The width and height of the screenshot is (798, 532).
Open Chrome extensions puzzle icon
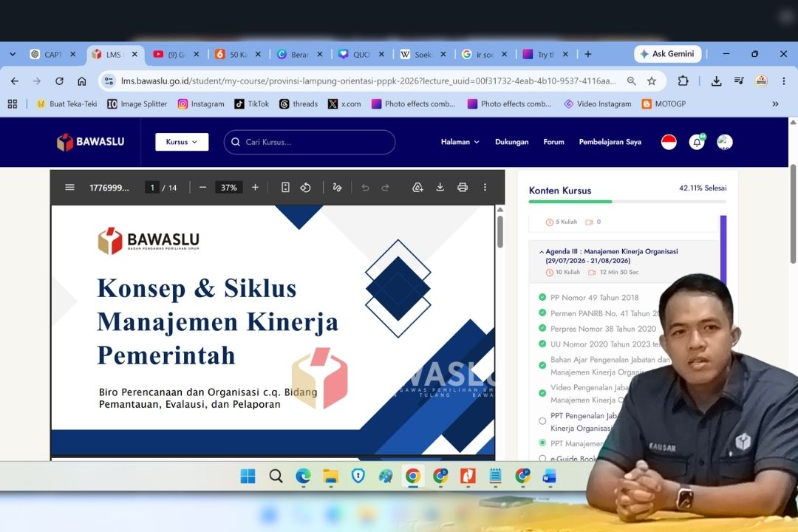(683, 81)
